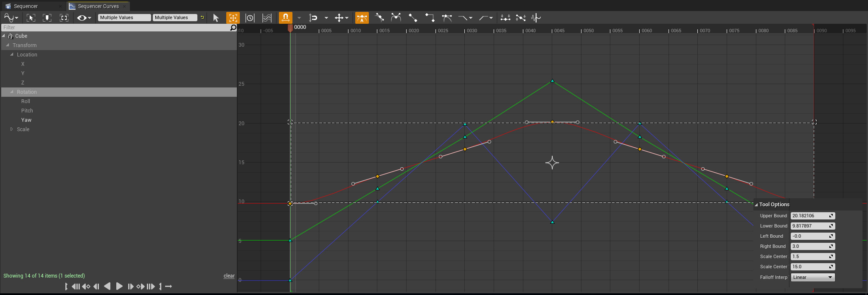Select the Yaw rotation channel

[x=26, y=120]
